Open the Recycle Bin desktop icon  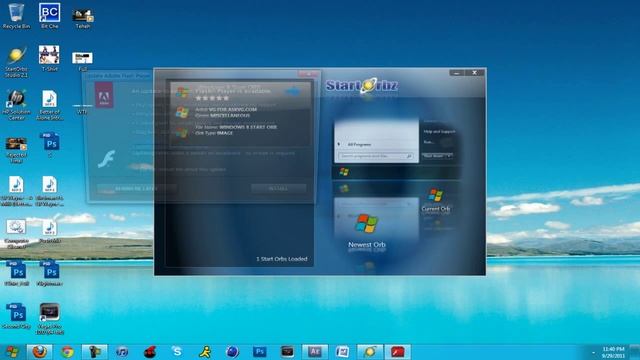point(16,16)
